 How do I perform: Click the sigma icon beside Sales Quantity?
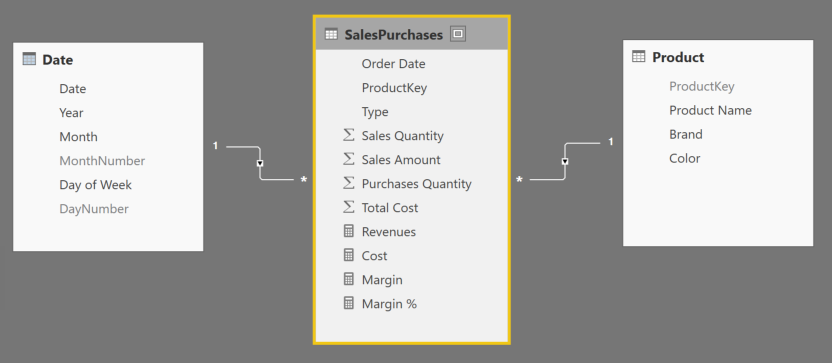pyautogui.click(x=348, y=135)
